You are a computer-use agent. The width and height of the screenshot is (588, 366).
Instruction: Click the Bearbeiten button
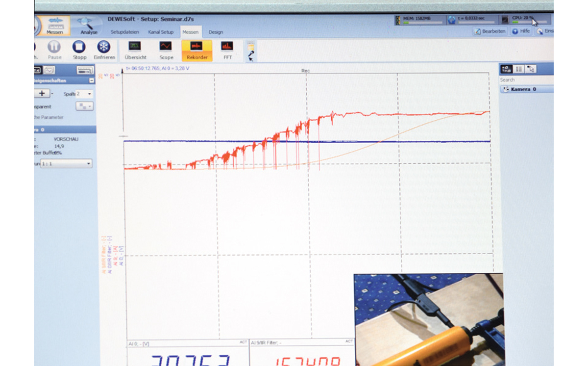click(490, 31)
